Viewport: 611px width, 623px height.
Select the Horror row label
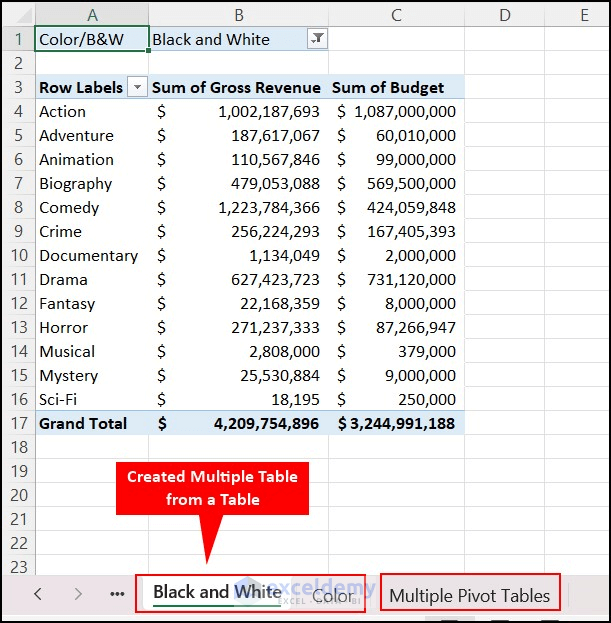(x=64, y=328)
